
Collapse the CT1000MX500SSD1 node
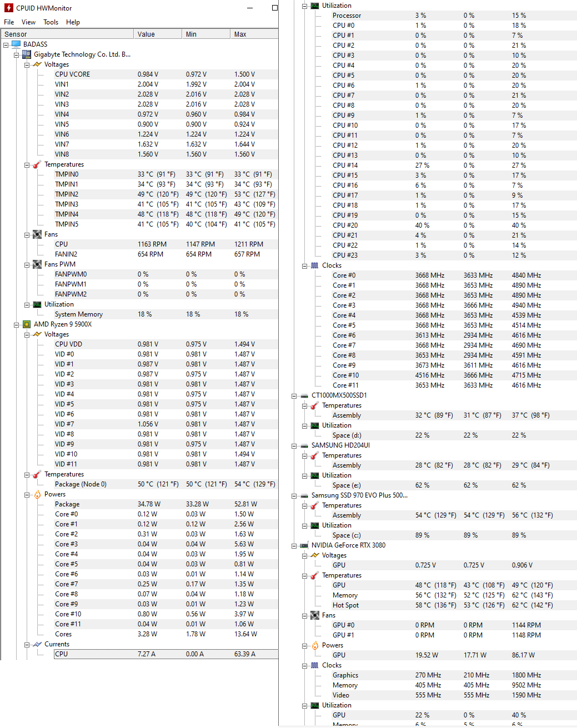tap(294, 395)
